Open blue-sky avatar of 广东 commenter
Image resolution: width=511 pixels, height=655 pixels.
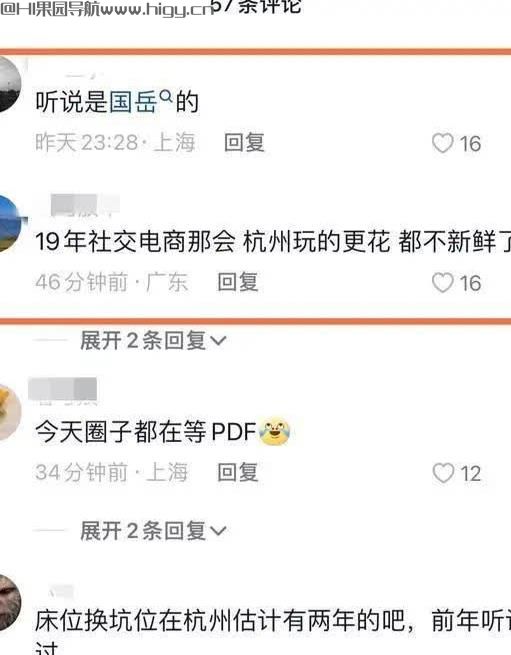(10, 224)
